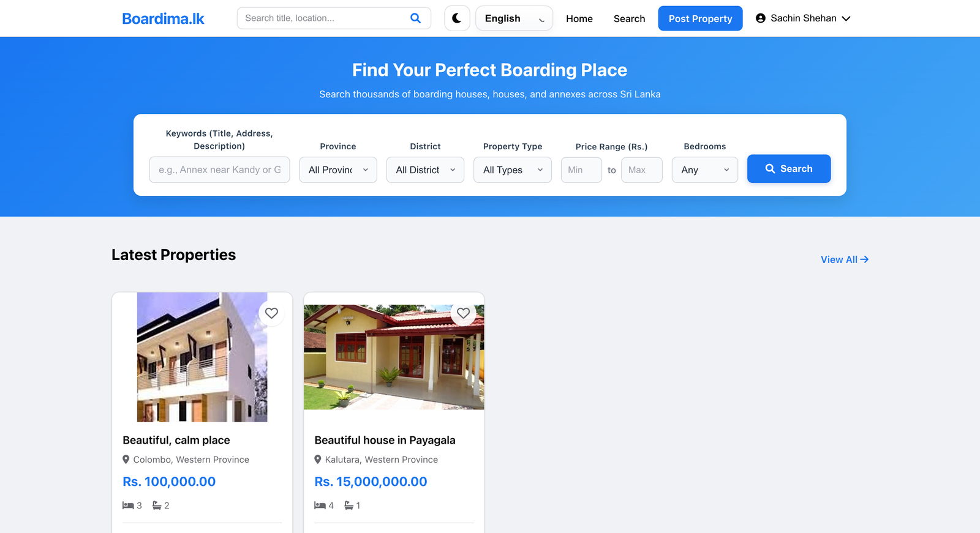
Task: Open the Bedrooms 'Any' dropdown
Action: (705, 170)
